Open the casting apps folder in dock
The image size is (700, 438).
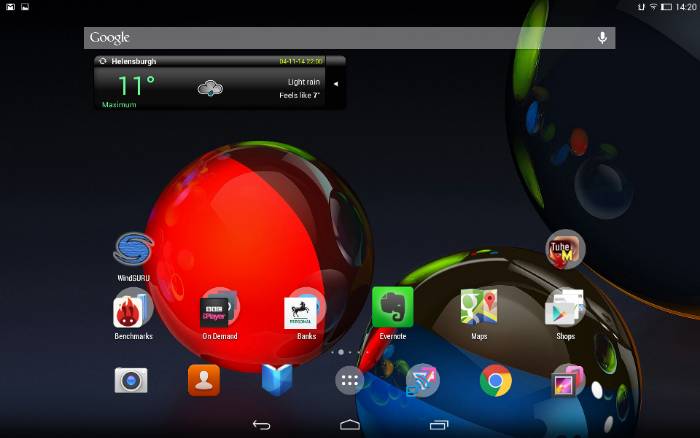tap(422, 380)
